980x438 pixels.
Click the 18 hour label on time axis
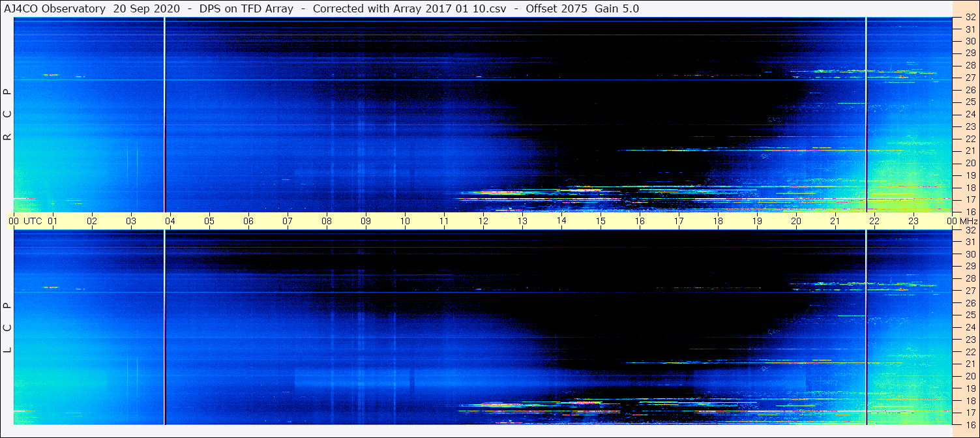coord(718,221)
